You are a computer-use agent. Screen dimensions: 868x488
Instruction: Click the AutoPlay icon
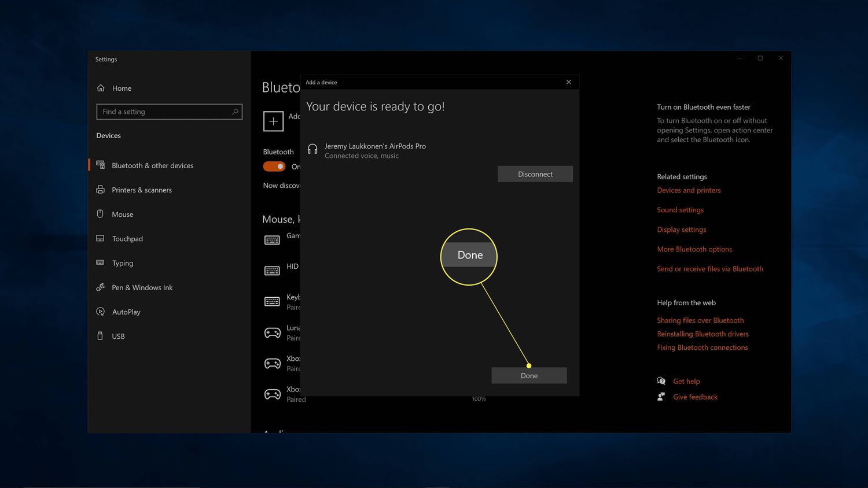point(100,312)
